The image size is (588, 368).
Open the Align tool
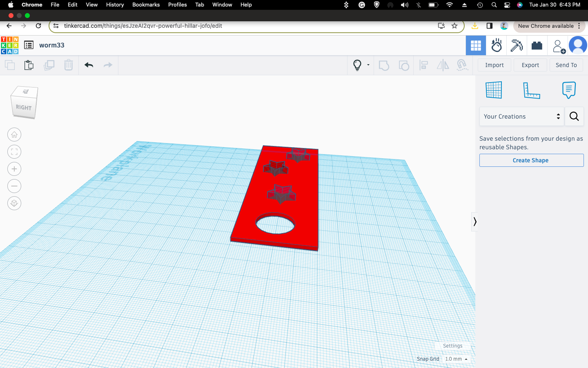click(423, 65)
